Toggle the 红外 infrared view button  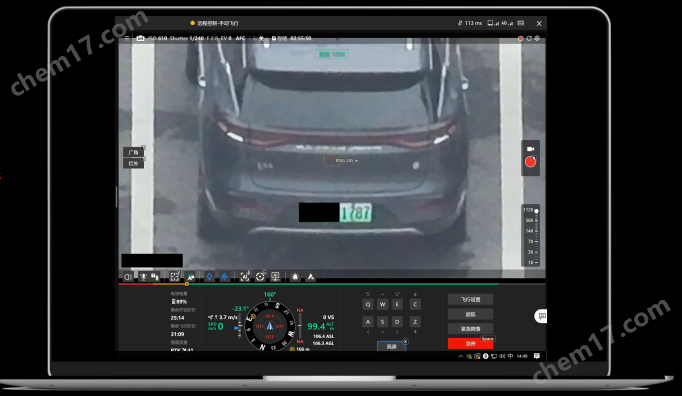click(134, 163)
